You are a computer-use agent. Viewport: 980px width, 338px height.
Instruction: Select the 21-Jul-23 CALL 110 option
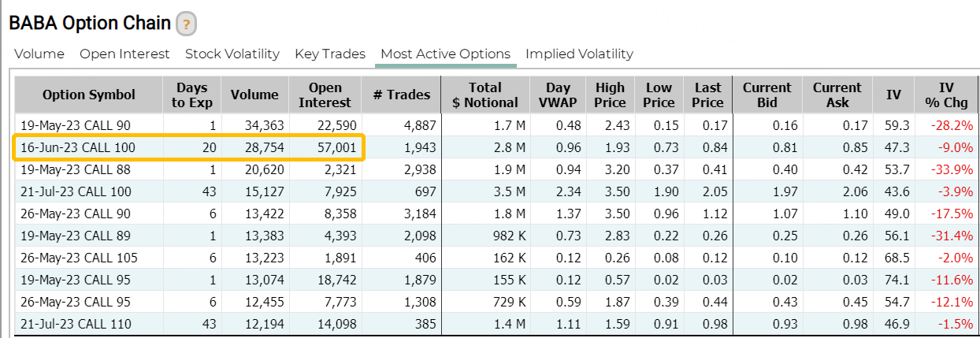tap(76, 324)
